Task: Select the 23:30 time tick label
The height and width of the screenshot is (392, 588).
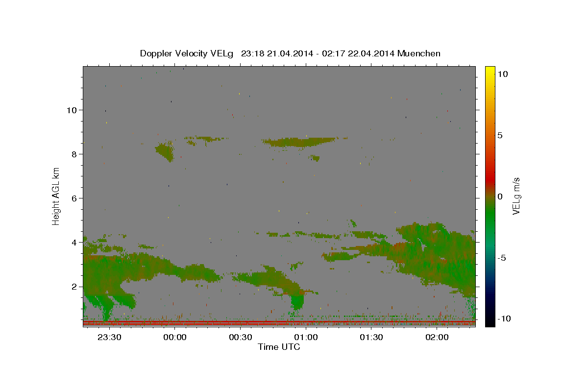Action: [109, 337]
